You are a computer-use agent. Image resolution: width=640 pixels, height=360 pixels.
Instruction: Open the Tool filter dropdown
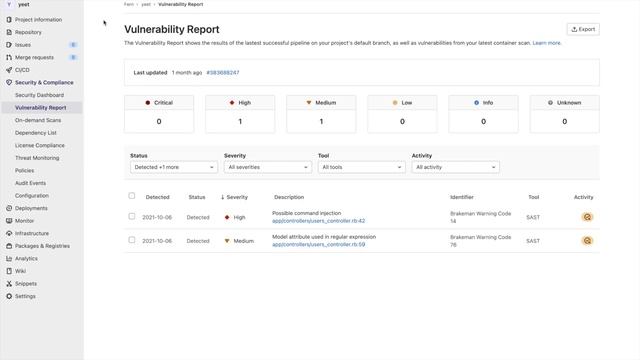362,167
